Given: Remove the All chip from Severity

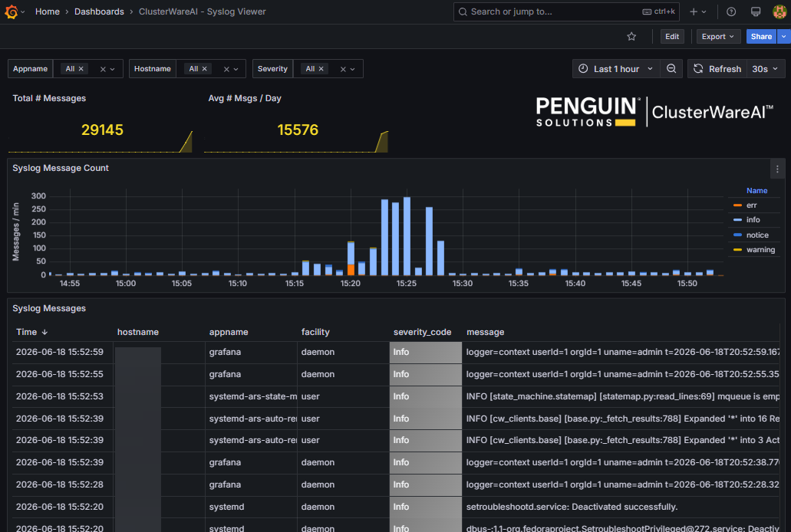Looking at the screenshot, I should [x=321, y=68].
